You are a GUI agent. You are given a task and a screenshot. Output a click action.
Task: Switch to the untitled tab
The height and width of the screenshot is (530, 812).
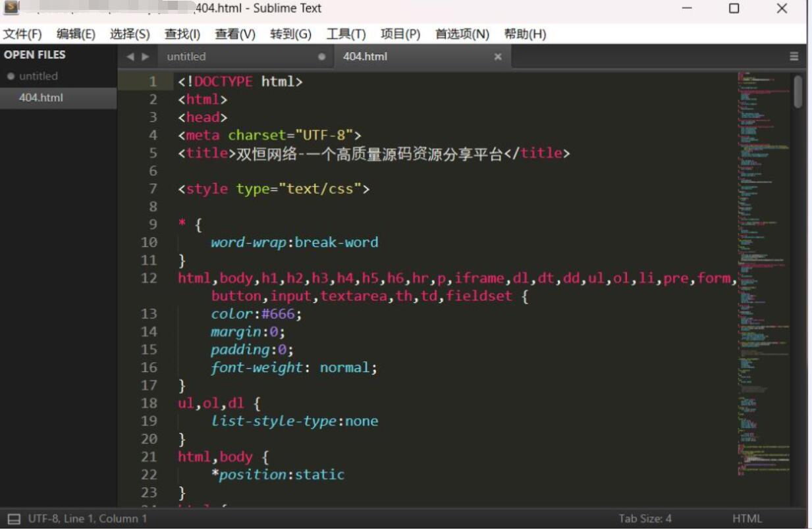pyautogui.click(x=245, y=57)
